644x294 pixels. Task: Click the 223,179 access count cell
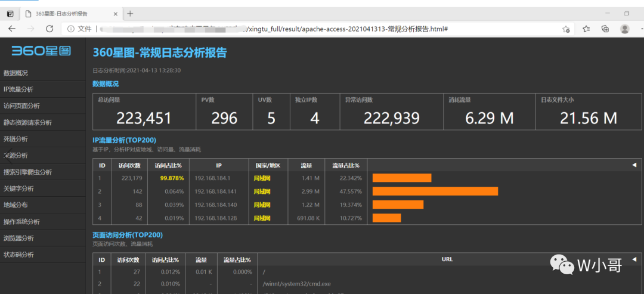(129, 178)
